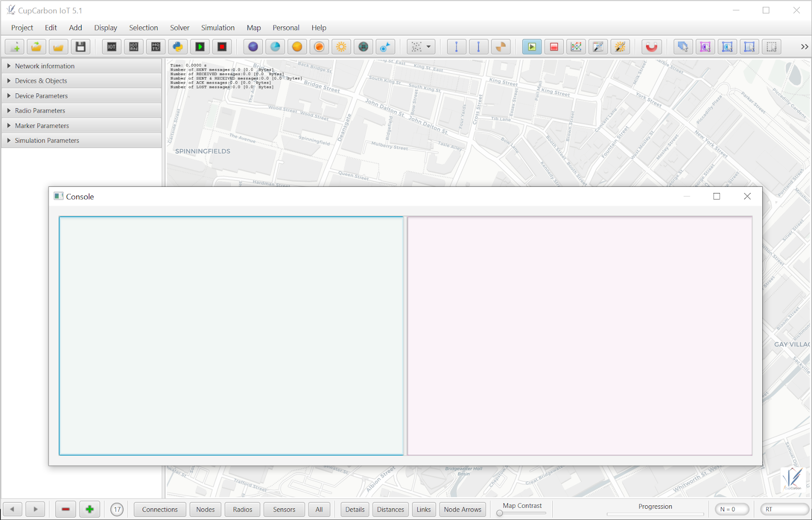Click the red magnet icon
Image resolution: width=812 pixels, height=520 pixels.
(651, 47)
